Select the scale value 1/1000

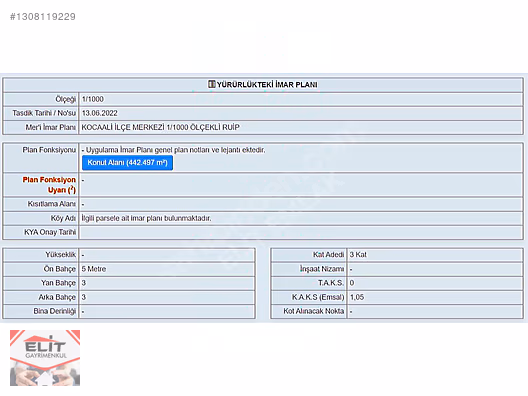(x=93, y=99)
